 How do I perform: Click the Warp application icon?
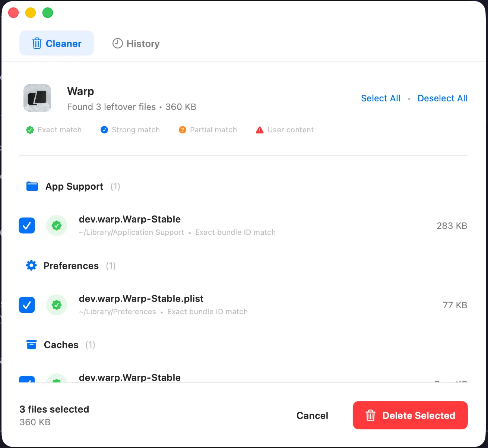coord(37,98)
